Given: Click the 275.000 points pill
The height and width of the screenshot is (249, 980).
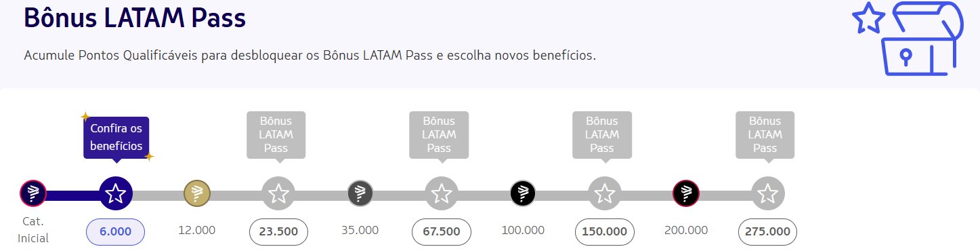Looking at the screenshot, I should click(x=767, y=231).
